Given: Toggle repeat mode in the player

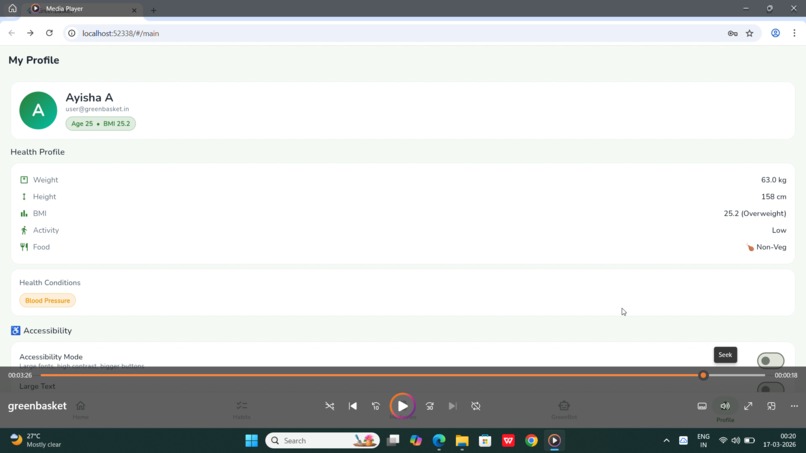Looking at the screenshot, I should (475, 406).
